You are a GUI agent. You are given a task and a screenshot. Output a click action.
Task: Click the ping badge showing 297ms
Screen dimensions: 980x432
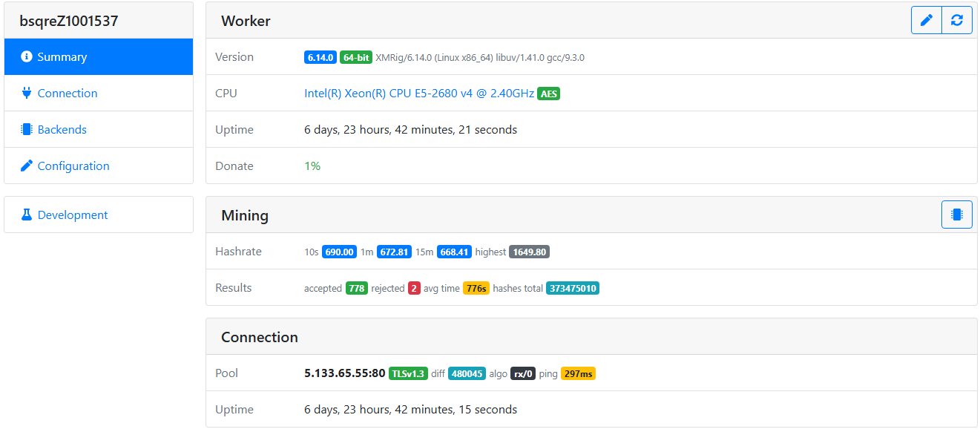[x=578, y=373]
